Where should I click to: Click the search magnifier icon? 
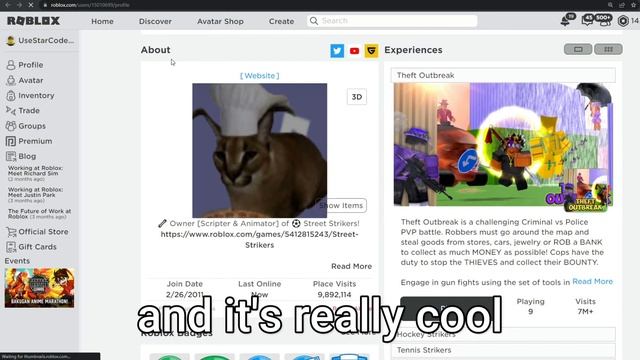tap(313, 21)
